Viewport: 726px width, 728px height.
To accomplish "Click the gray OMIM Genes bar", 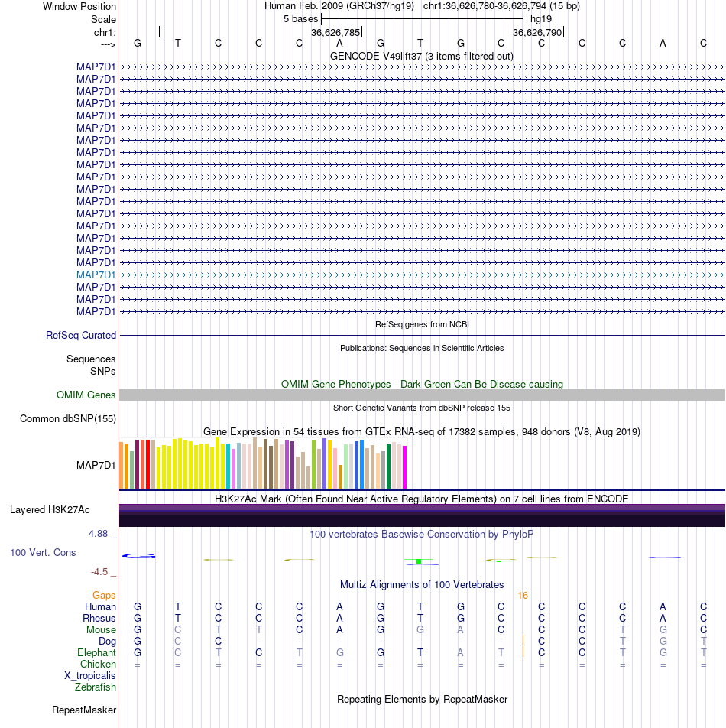I will (x=422, y=395).
